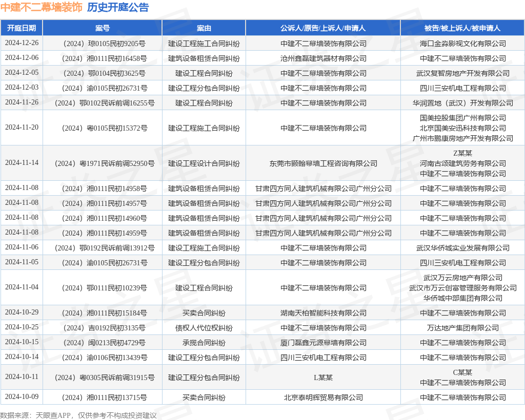Image resolution: width=525 pixels, height=420 pixels.
Task: Select case number (2024)鄂0111民初10239号
Action: coord(105,288)
